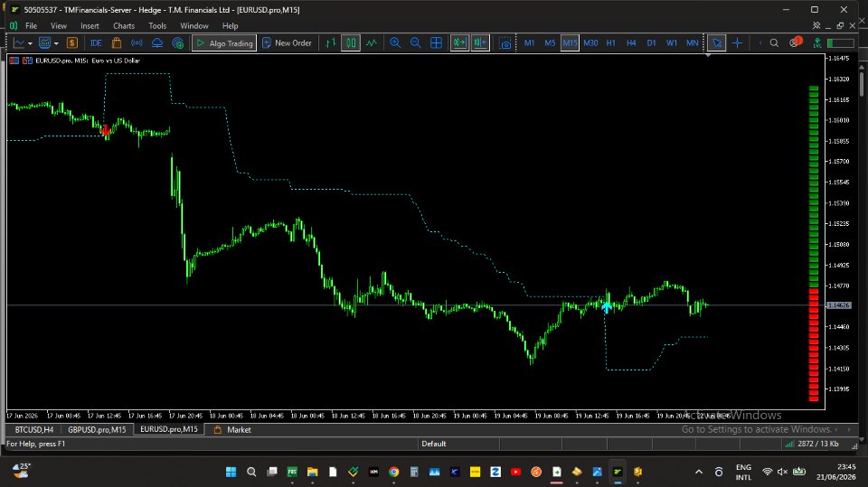Show hidden system tray icons

(699, 472)
